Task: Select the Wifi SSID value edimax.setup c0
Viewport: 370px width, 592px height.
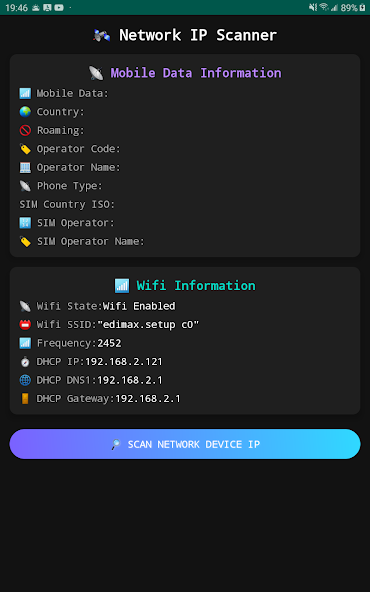Action: click(x=148, y=325)
